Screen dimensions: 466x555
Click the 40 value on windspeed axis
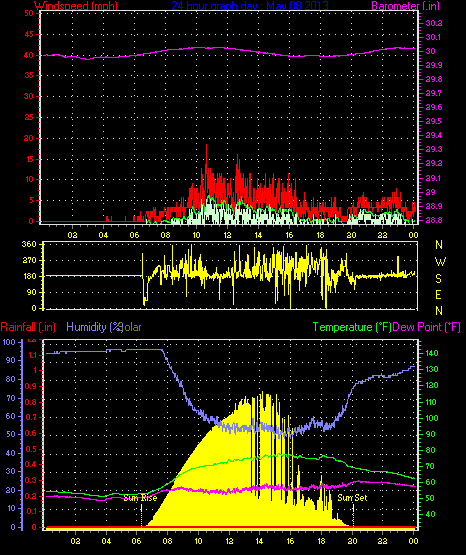click(x=29, y=55)
